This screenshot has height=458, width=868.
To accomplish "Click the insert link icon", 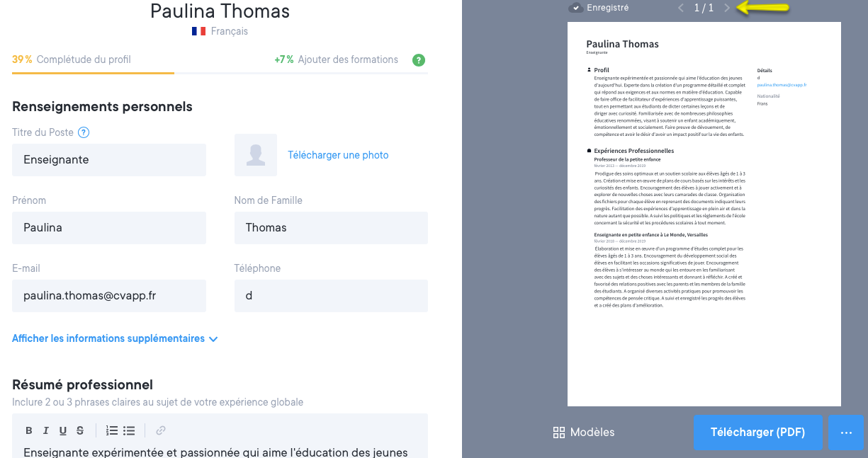I will pyautogui.click(x=161, y=430).
